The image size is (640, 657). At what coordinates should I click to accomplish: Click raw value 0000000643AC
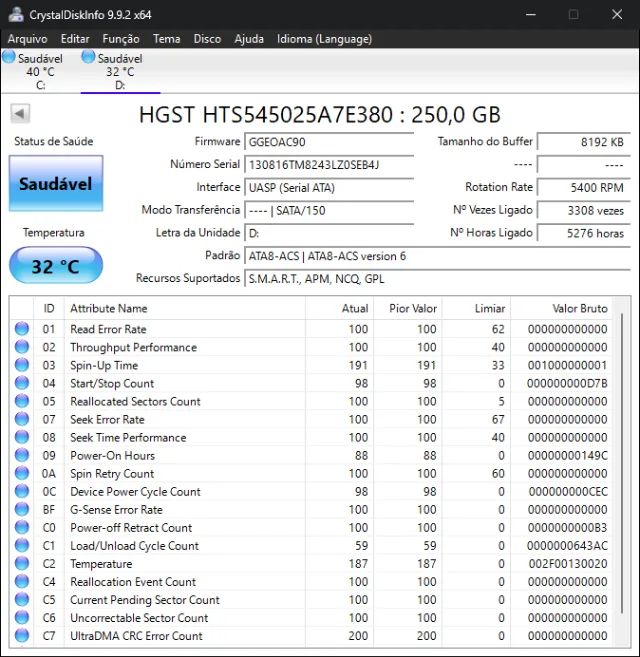click(x=567, y=546)
